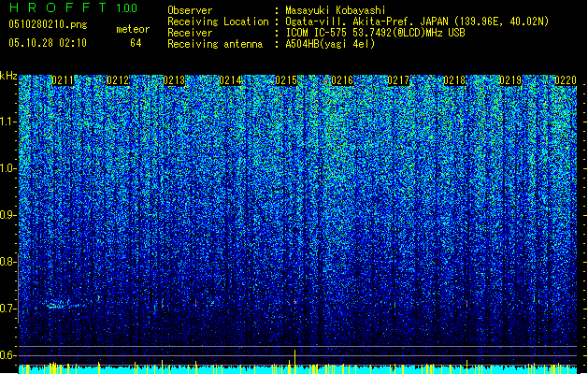Click the kHz unit label
The image size is (588, 374).
coord(8,76)
